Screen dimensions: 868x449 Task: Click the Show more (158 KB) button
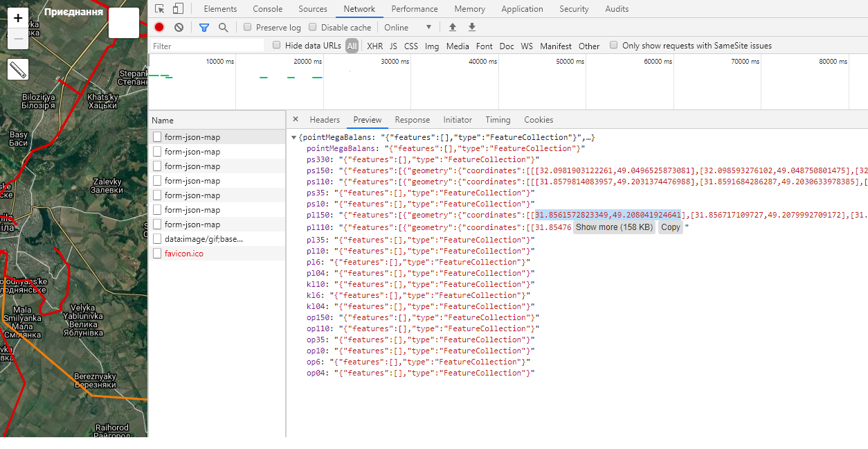(x=614, y=227)
